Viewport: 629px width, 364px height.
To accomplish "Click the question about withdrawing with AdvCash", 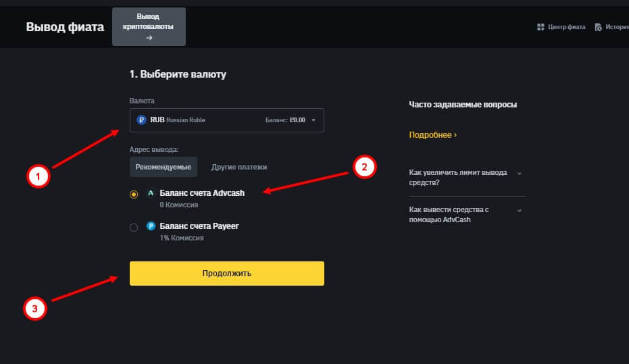I will pyautogui.click(x=449, y=215).
